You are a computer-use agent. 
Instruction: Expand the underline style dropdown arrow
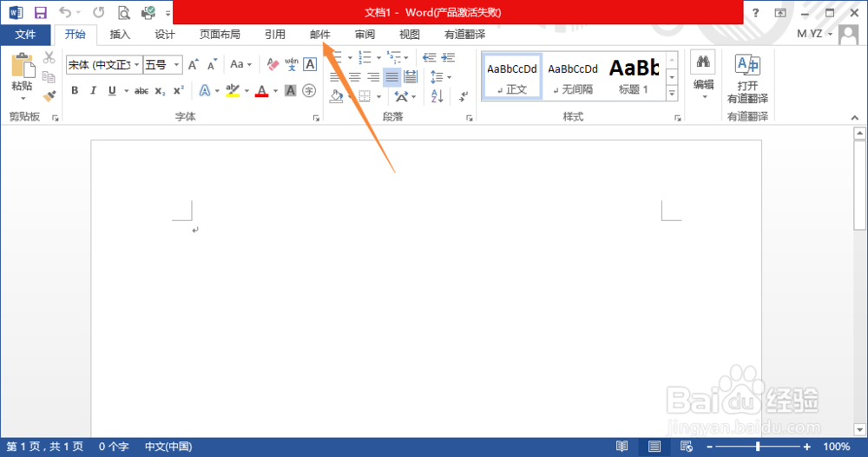126,91
